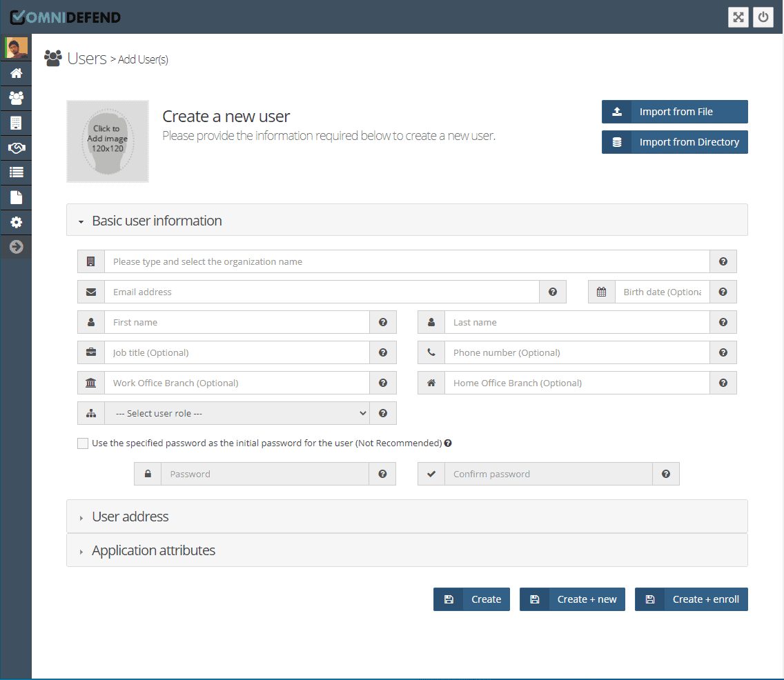Image resolution: width=784 pixels, height=680 pixels.
Task: Open the Users group icon in sidebar
Action: 16,98
